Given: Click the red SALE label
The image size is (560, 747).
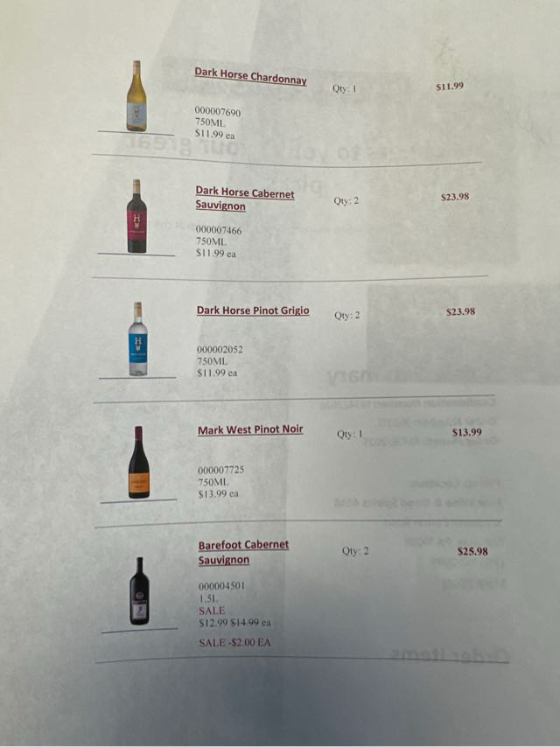Looking at the screenshot, I should click(x=212, y=611).
